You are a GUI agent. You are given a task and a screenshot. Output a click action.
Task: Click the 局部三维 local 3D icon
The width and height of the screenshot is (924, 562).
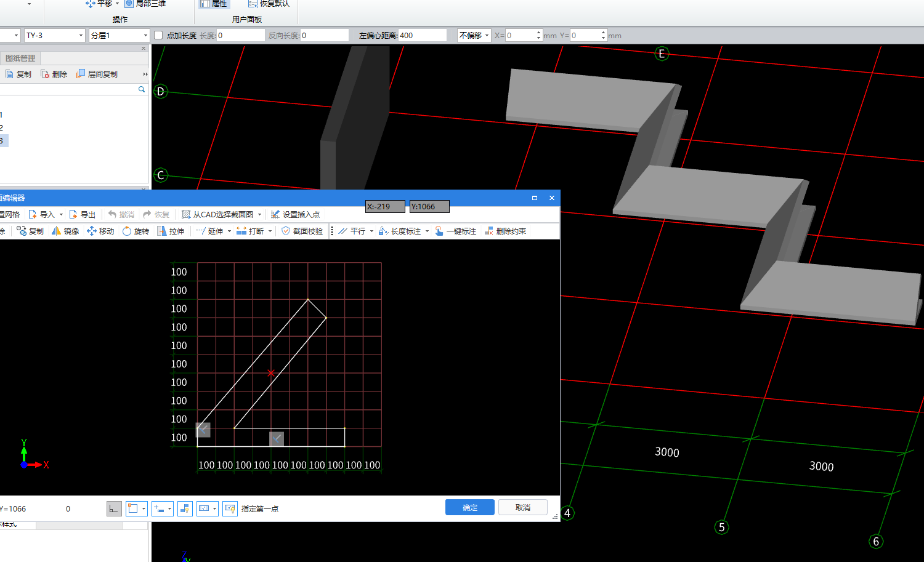click(x=129, y=3)
